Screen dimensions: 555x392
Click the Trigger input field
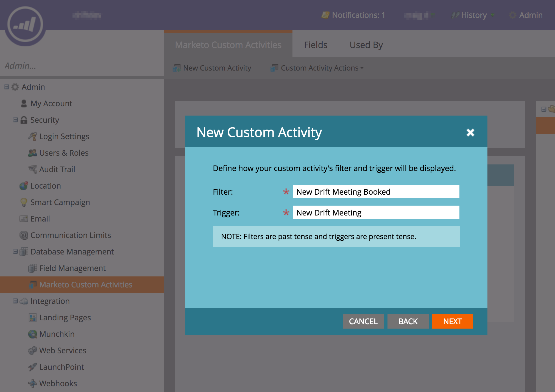(x=376, y=212)
